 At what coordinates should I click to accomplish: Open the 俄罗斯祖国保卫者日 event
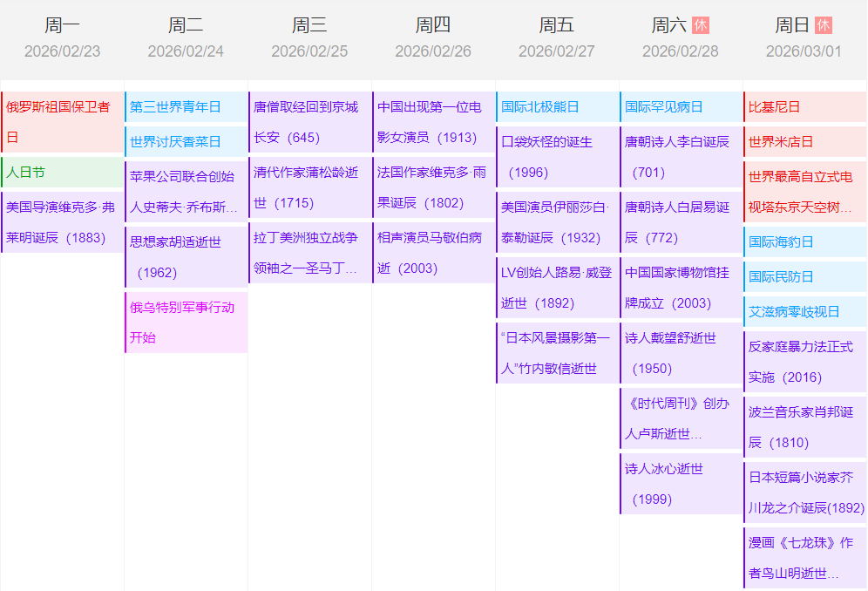coord(62,122)
